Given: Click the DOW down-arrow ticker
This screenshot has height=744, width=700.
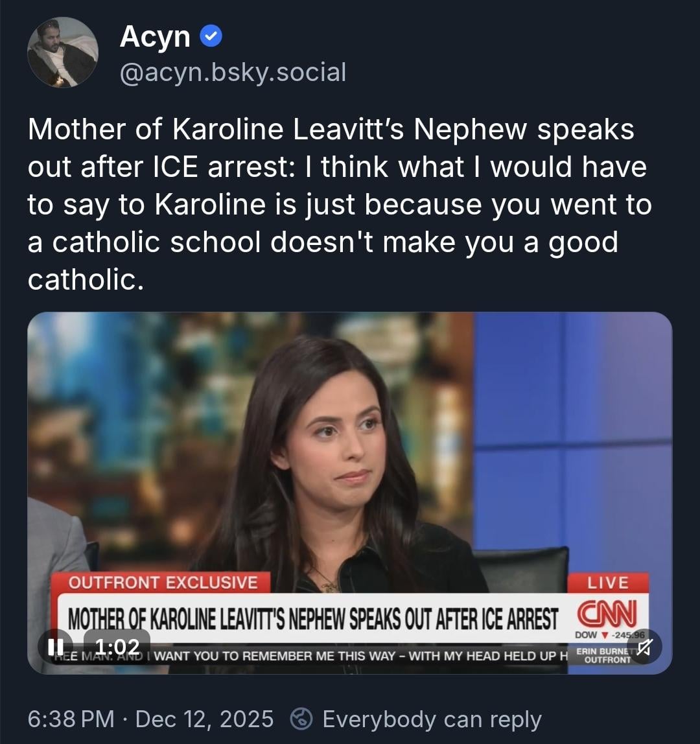Looking at the screenshot, I should click(609, 635).
